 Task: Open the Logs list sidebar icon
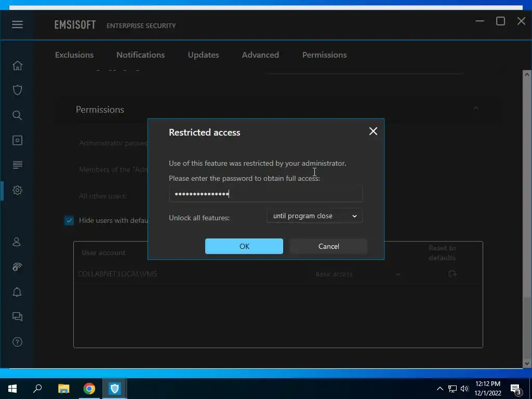[x=17, y=165]
